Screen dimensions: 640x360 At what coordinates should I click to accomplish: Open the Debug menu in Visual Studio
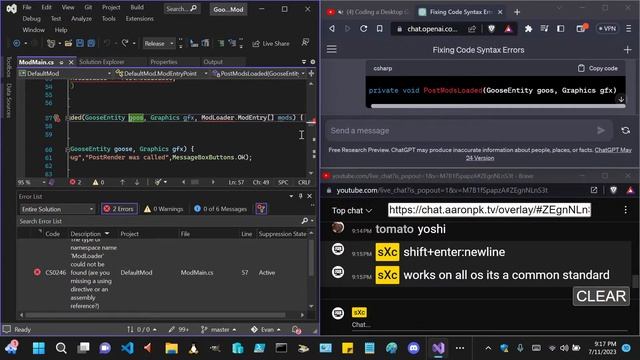coord(31,19)
